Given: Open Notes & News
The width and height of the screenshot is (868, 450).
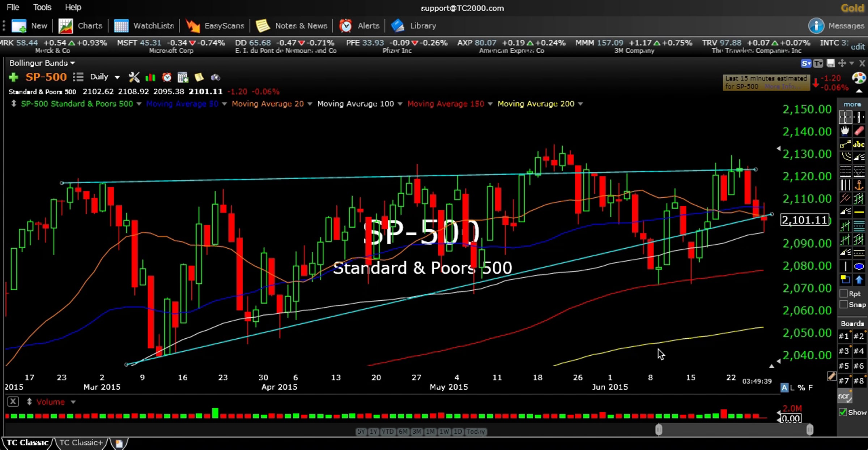Looking at the screenshot, I should point(292,26).
